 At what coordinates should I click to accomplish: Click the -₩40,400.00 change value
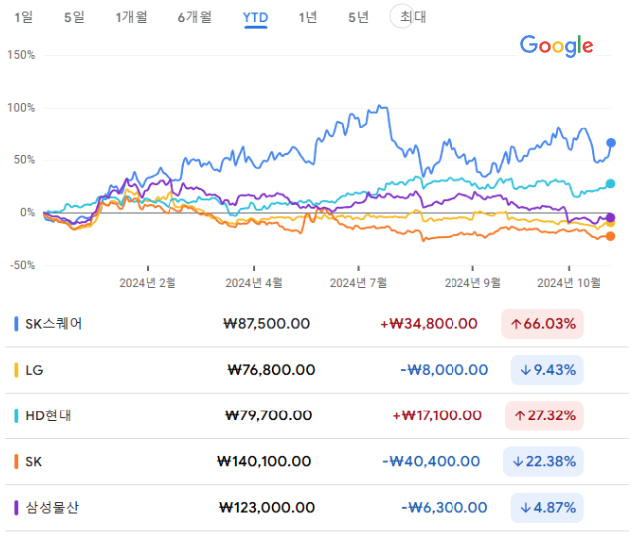[431, 461]
